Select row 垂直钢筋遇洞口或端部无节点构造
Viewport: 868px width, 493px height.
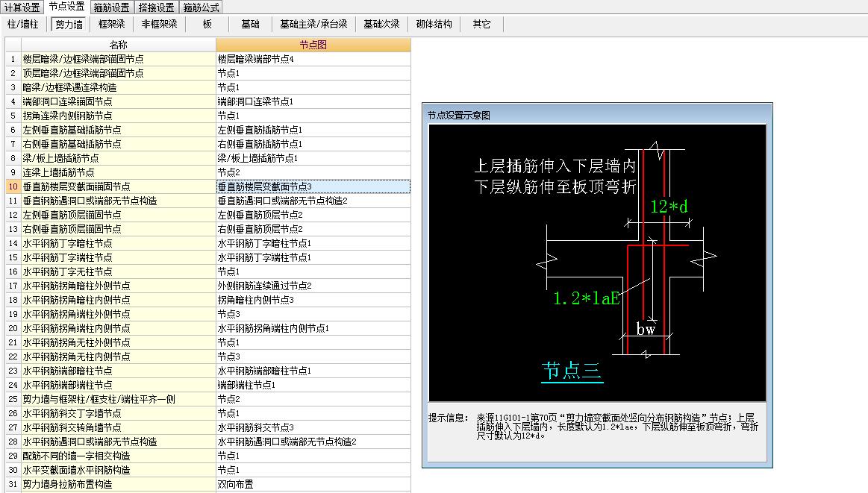pos(119,201)
